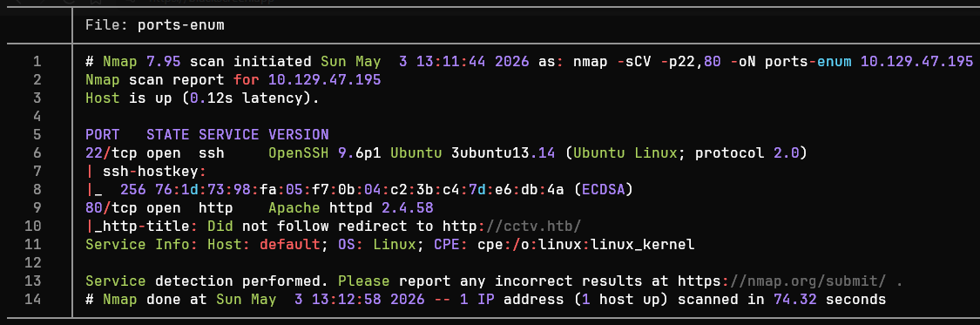Click the 'ssh-hostkey:' label

point(155,171)
